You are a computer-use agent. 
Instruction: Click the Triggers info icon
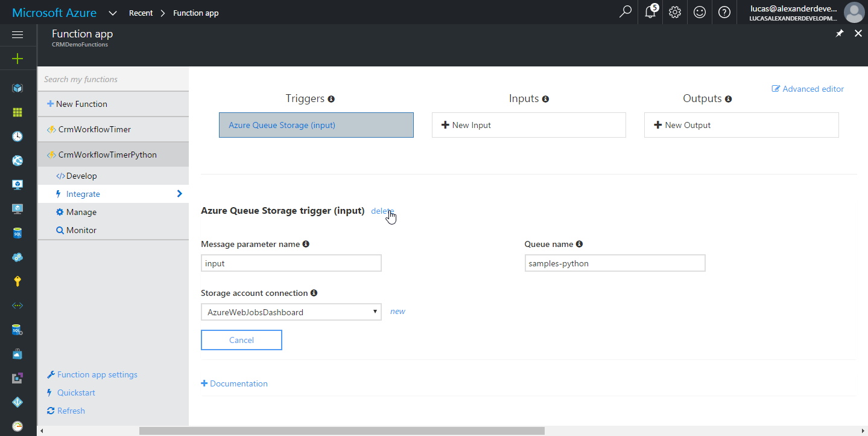pyautogui.click(x=331, y=99)
